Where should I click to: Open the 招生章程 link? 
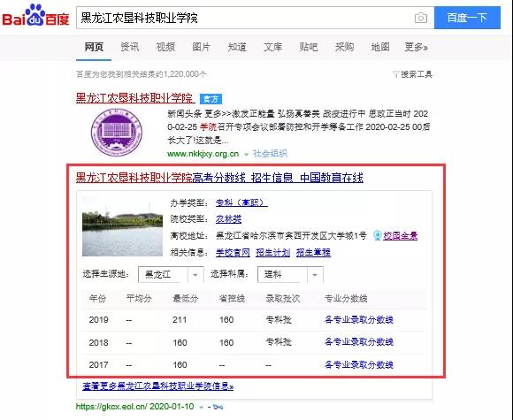(x=313, y=253)
